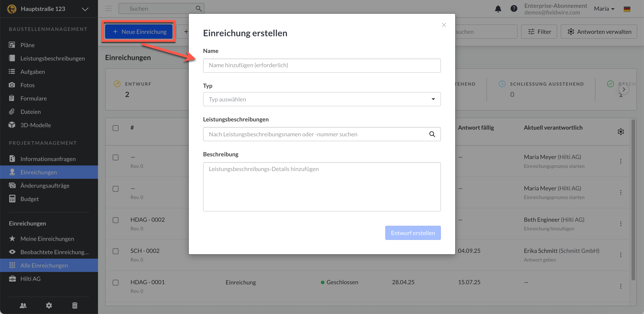Click the search magnifier in Leistungsbeschreibungen field
Image resolution: width=644 pixels, height=314 pixels.
pos(432,134)
